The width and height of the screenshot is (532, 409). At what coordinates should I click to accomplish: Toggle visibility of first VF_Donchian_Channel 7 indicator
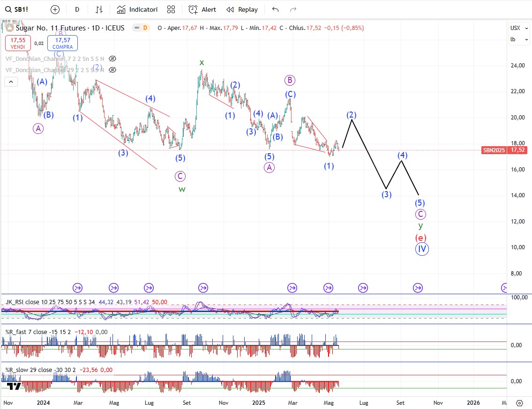pos(112,59)
